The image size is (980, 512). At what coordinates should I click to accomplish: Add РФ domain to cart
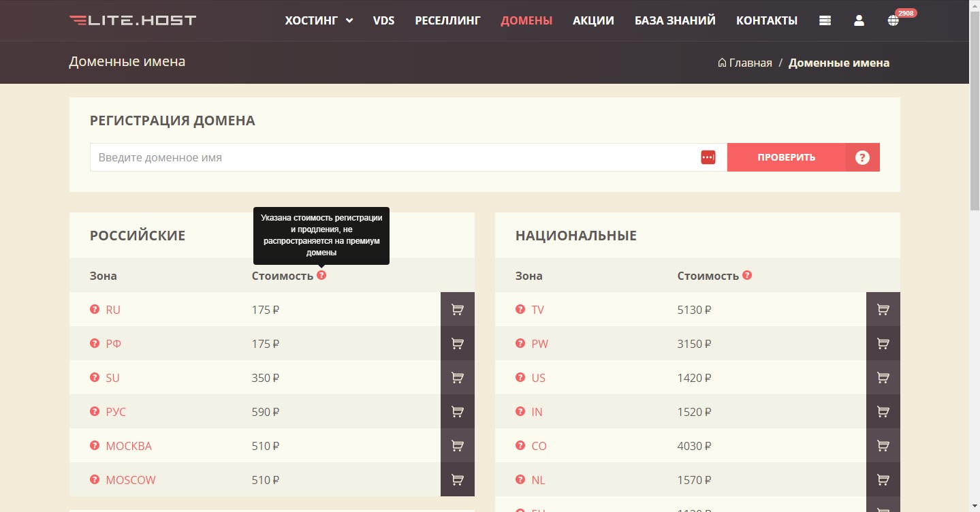(458, 343)
